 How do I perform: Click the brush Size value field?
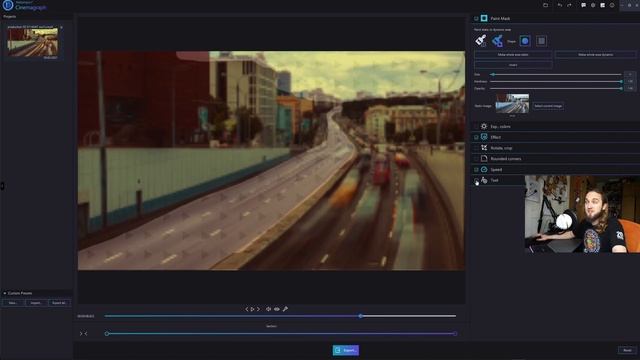[x=630, y=74]
